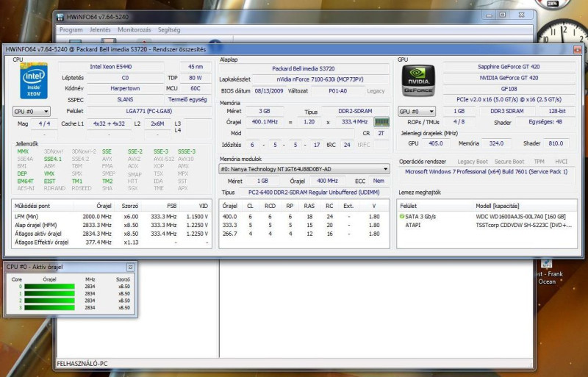Open the Program menu

[x=71, y=29]
